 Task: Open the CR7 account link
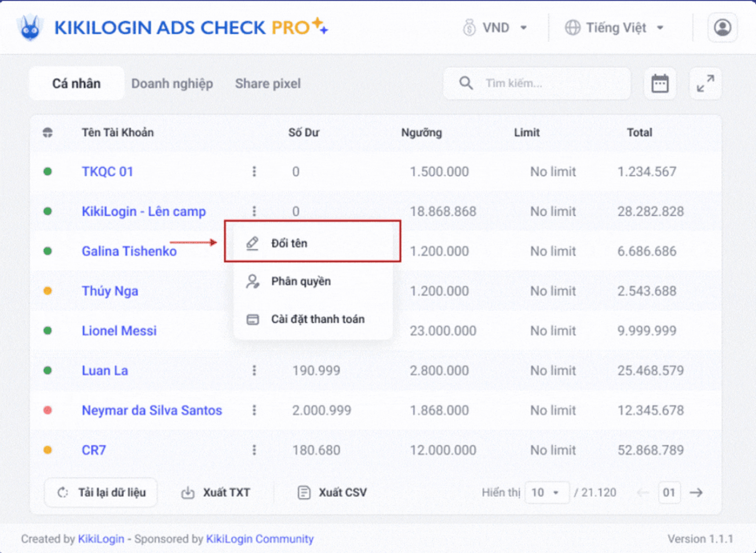(x=94, y=450)
